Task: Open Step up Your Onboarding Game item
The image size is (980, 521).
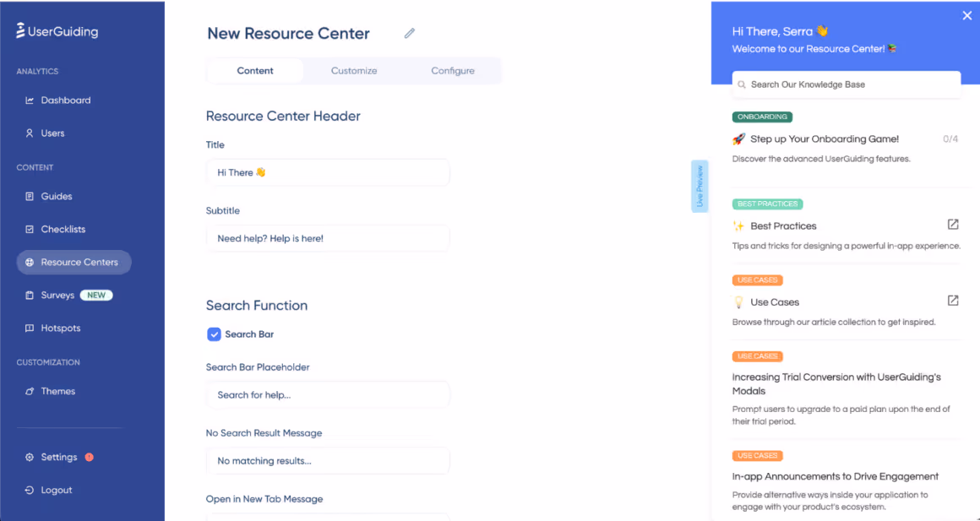Action: 825,139
